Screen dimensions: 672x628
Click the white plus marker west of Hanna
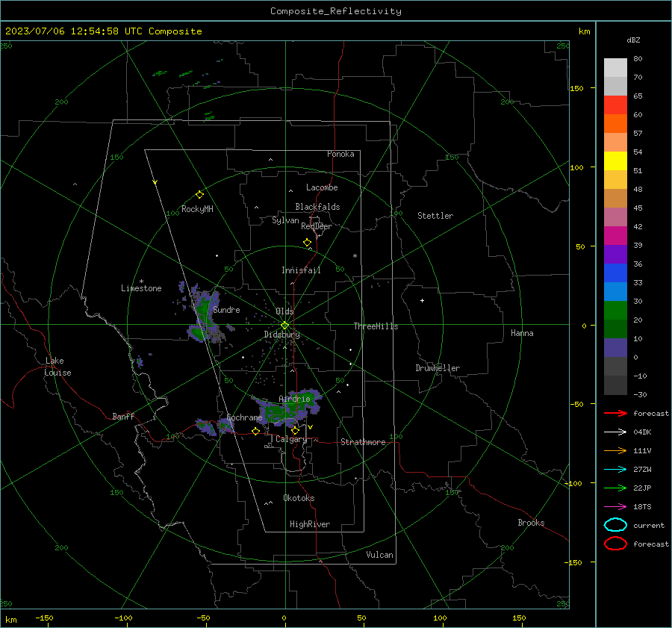click(x=422, y=300)
